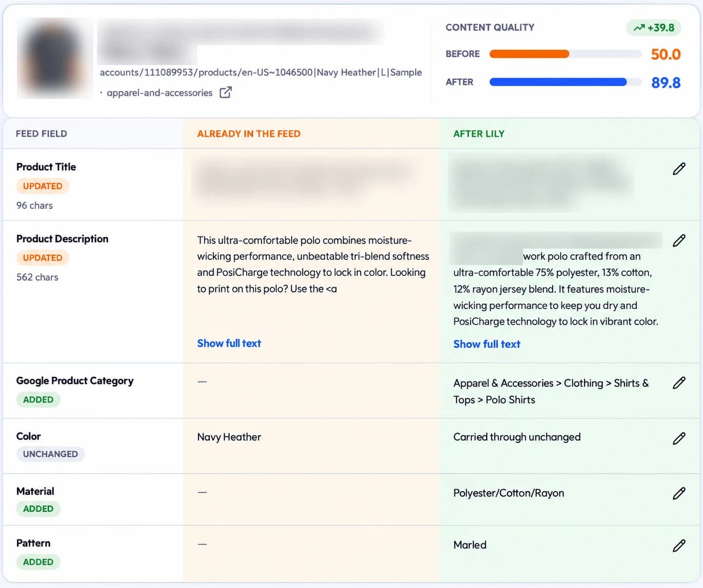Click the blurred product thumbnail image

55,58
